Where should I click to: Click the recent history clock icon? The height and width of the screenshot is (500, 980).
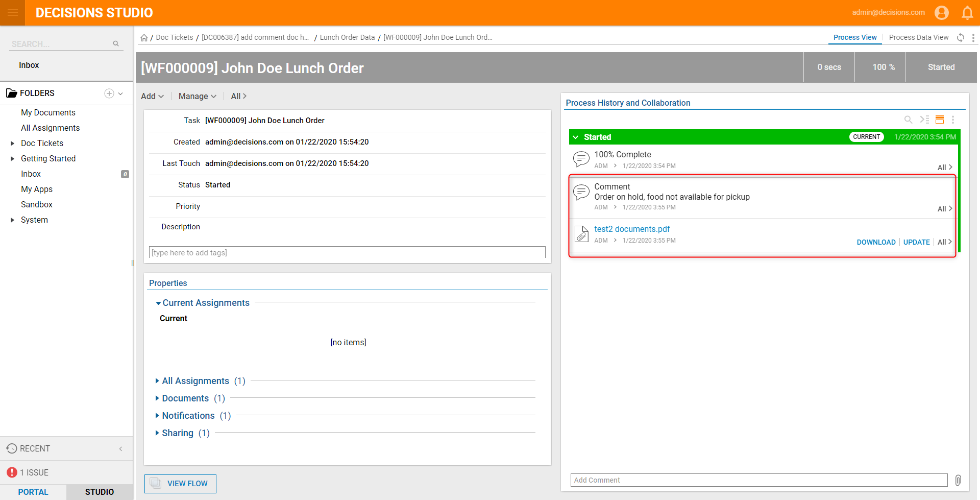[x=12, y=448]
